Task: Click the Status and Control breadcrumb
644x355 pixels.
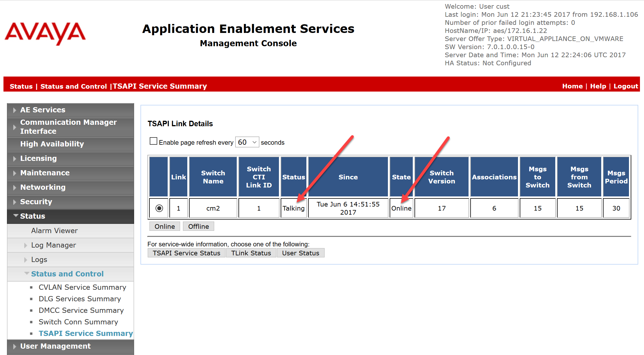Action: tap(74, 86)
